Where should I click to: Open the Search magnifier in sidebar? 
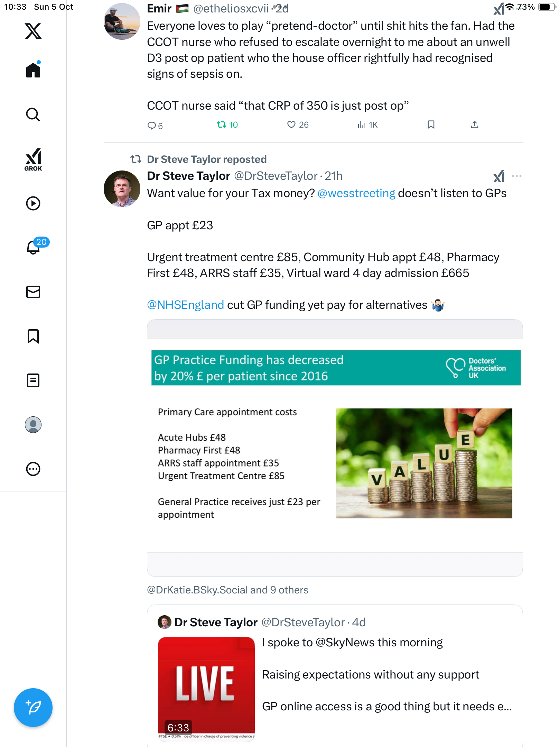click(x=33, y=114)
